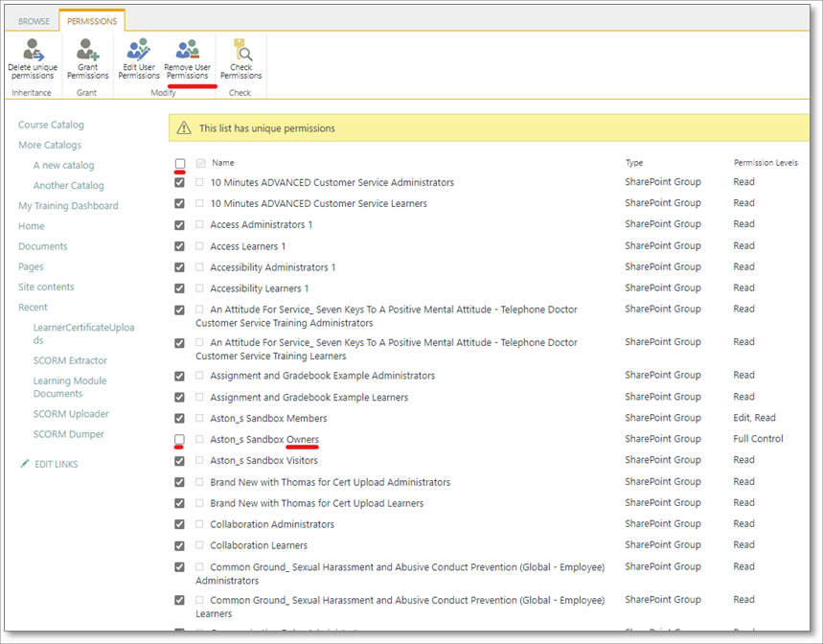The width and height of the screenshot is (823, 644).
Task: Go to the Home link
Action: pyautogui.click(x=31, y=226)
